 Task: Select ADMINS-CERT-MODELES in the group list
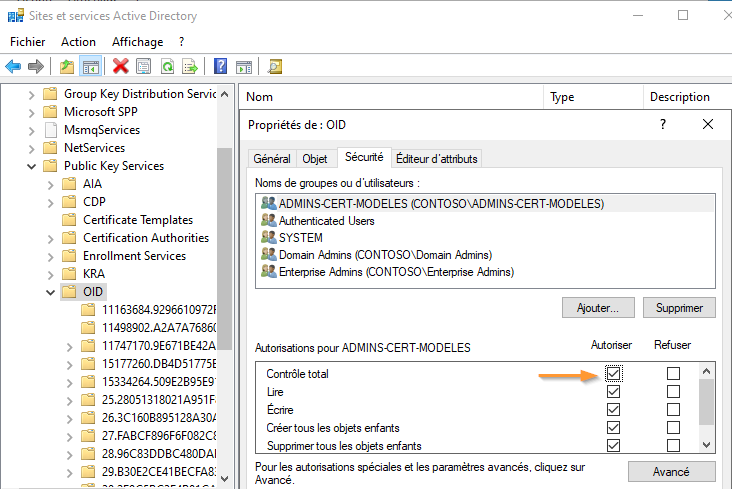pyautogui.click(x=440, y=203)
